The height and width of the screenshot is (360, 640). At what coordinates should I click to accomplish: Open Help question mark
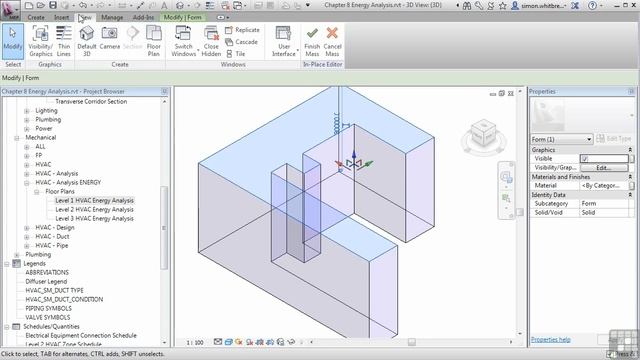click(592, 6)
